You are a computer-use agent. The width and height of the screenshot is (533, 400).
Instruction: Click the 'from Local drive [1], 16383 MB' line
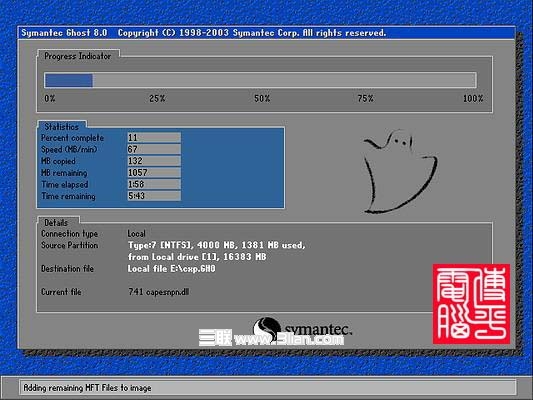tap(197, 257)
